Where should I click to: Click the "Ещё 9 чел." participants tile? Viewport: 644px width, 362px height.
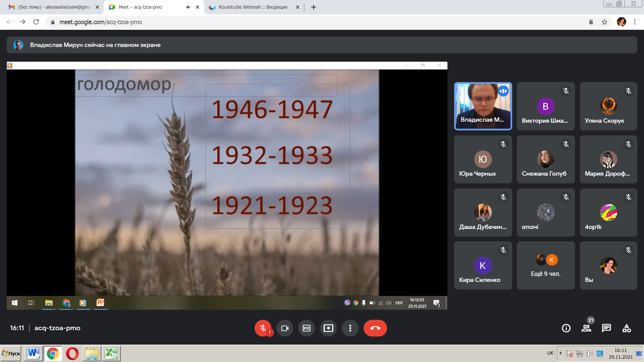(x=546, y=265)
